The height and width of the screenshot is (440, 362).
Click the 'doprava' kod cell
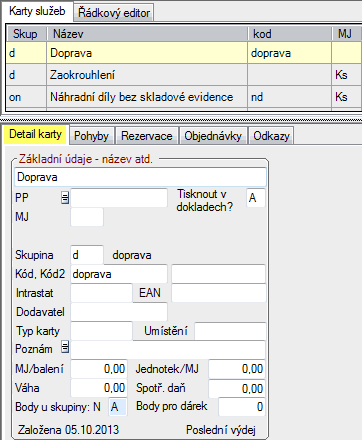(289, 53)
